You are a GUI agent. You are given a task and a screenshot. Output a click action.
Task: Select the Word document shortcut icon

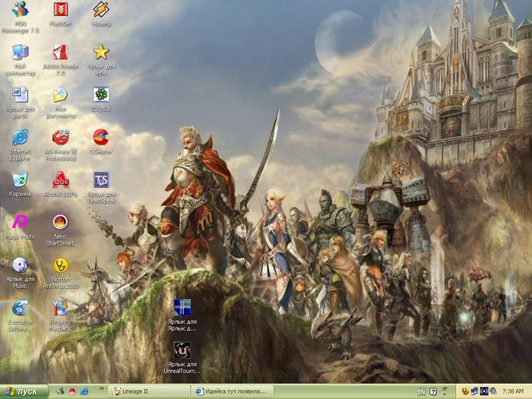(x=20, y=95)
